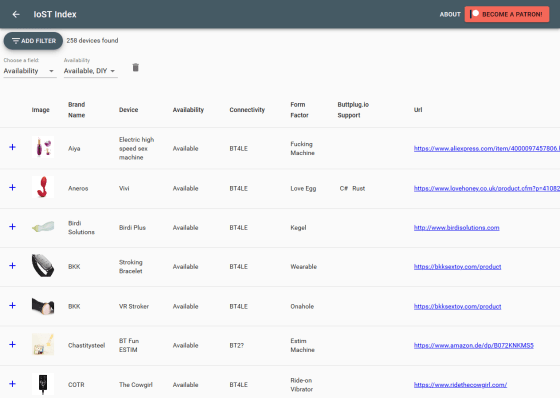Click the Aiya product thumbnail

click(x=43, y=147)
